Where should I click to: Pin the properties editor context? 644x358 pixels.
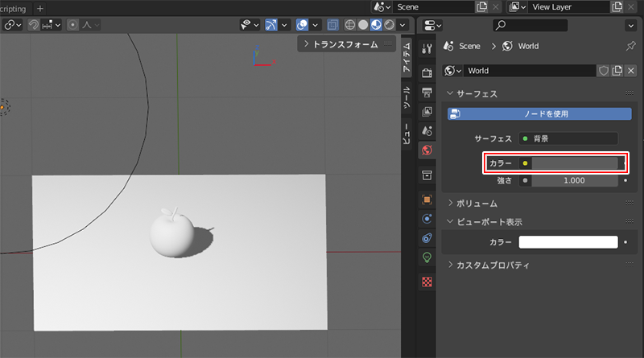click(x=630, y=47)
